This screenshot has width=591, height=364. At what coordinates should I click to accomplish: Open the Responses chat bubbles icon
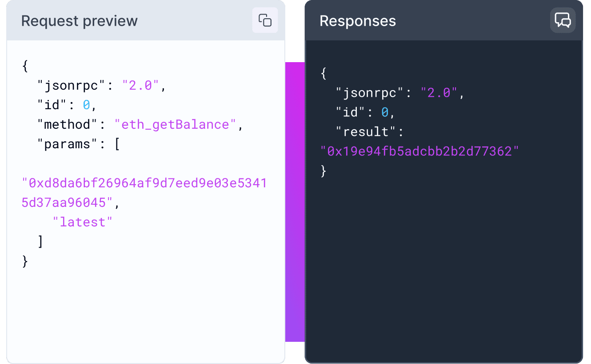pyautogui.click(x=563, y=20)
